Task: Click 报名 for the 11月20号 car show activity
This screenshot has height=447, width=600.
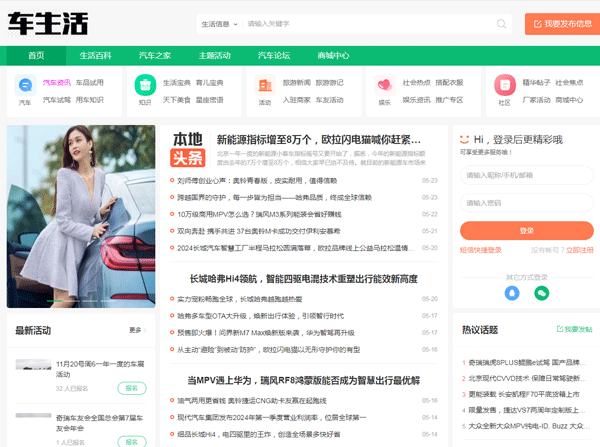Action: coord(132,388)
